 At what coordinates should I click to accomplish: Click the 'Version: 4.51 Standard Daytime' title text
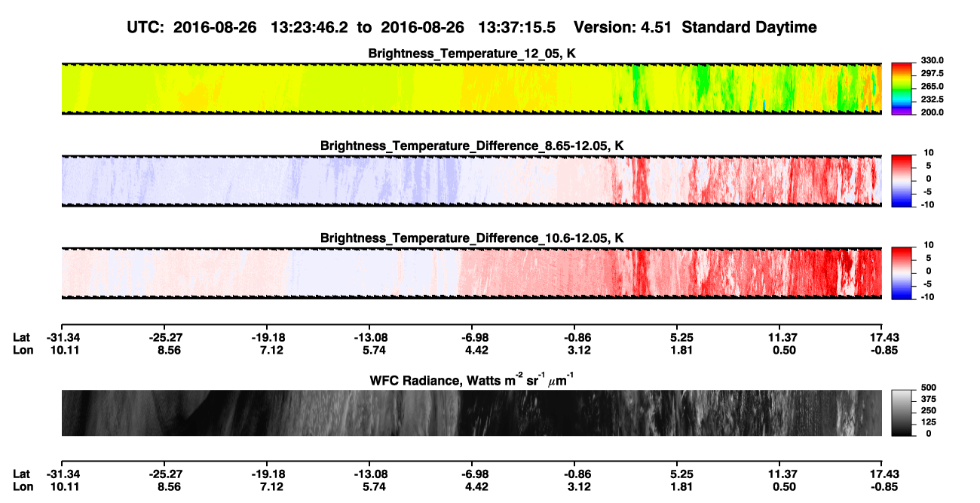(695, 28)
